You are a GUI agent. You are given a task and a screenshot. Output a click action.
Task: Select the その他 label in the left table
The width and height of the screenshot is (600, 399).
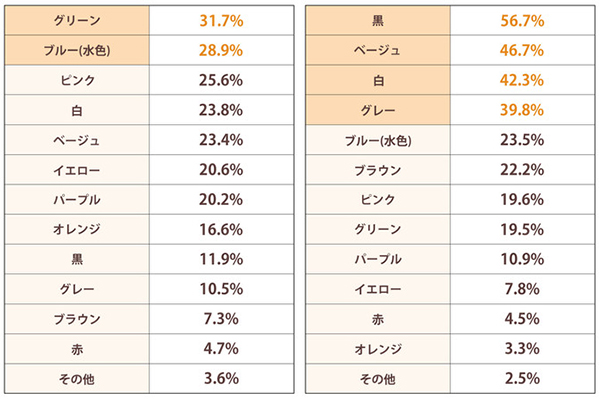point(77,379)
